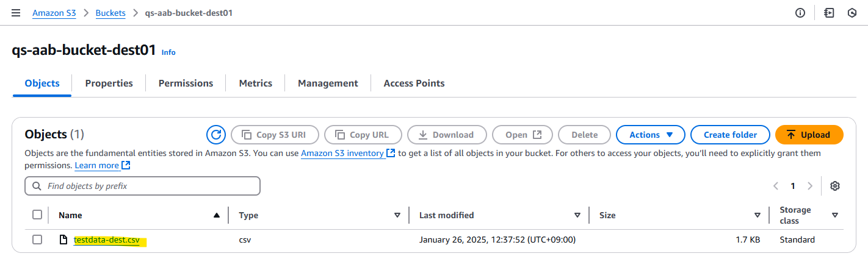Go to previous page of objects

click(776, 186)
